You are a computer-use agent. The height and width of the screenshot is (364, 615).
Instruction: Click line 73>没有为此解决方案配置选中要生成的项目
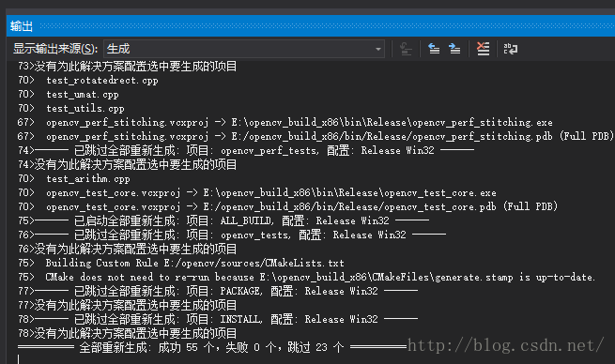click(x=128, y=67)
